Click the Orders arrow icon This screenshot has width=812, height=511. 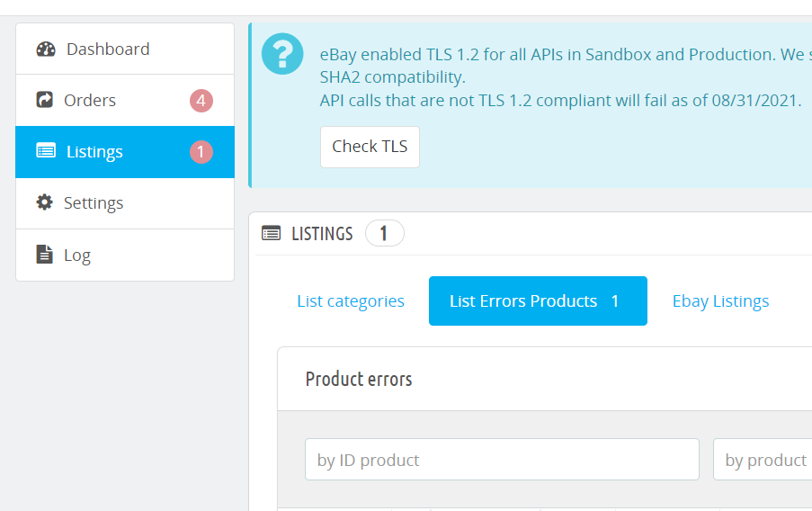click(x=45, y=100)
